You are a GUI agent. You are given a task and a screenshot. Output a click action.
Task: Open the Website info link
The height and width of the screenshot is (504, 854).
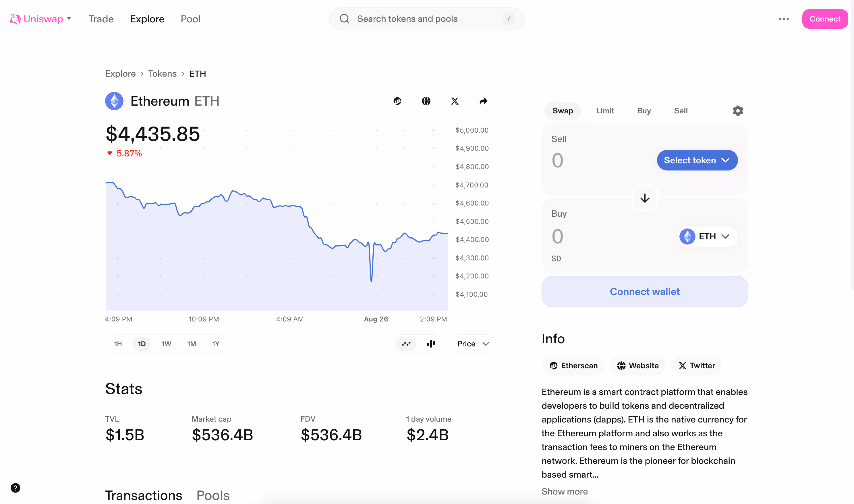click(x=637, y=365)
